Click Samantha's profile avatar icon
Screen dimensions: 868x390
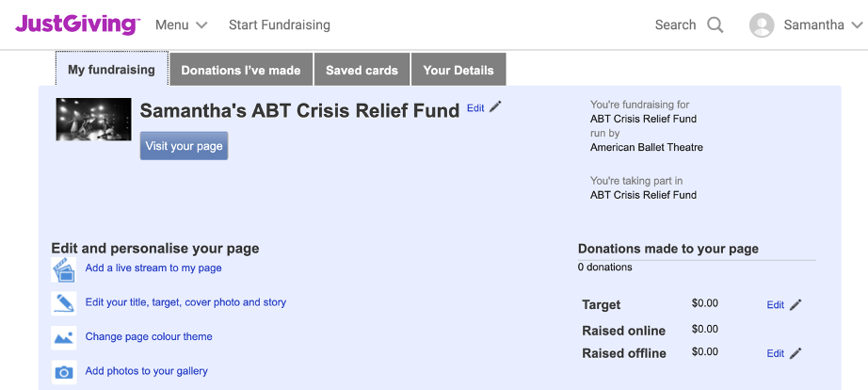point(762,24)
